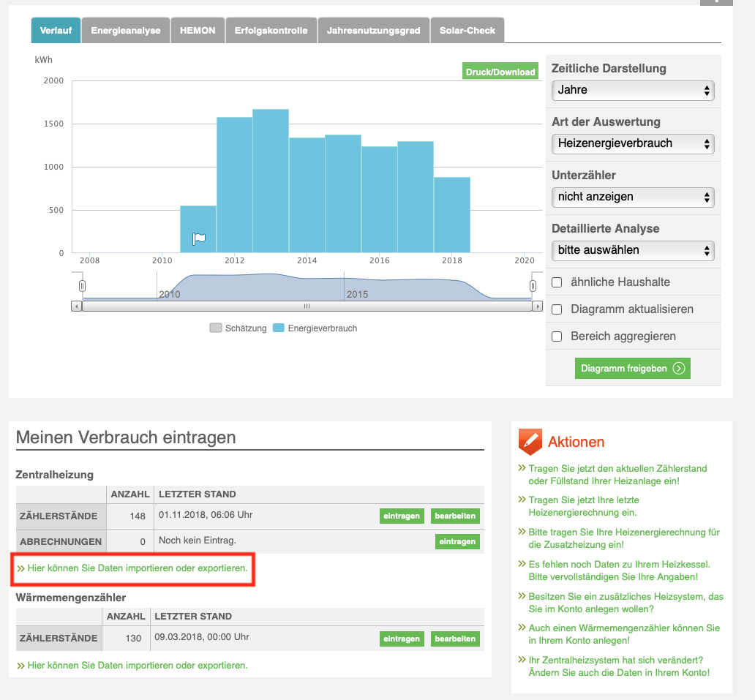The width and height of the screenshot is (755, 700).
Task: Check the Diagramm aktualisieren checkbox
Action: coord(557,309)
